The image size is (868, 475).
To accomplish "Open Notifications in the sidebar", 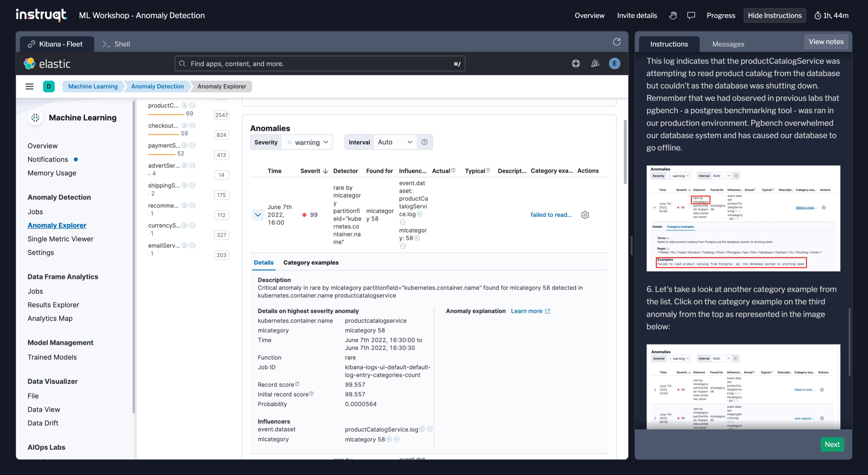I will point(48,159).
